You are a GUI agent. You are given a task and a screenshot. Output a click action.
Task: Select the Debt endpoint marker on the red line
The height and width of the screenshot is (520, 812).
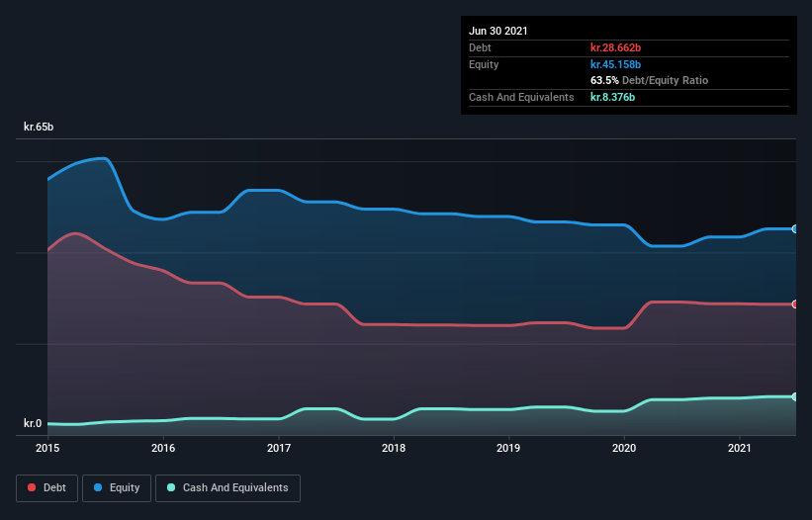point(795,304)
